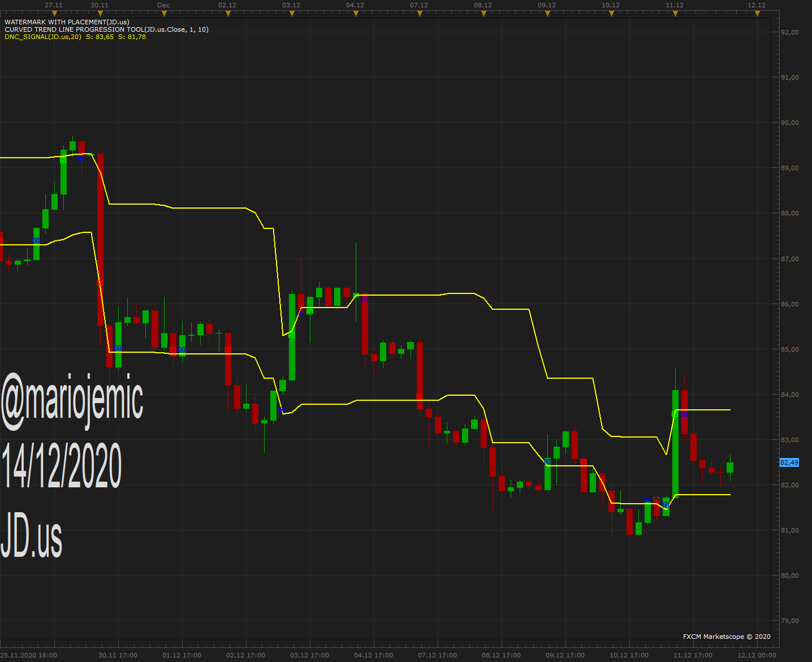Click the 08.12 17:00 time axis label
The width and height of the screenshot is (812, 662).
[501, 655]
